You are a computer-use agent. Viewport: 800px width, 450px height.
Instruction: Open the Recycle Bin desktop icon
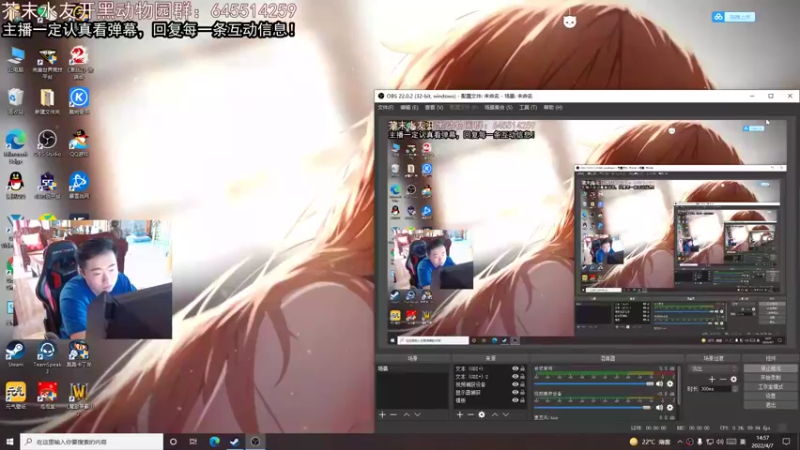15,101
